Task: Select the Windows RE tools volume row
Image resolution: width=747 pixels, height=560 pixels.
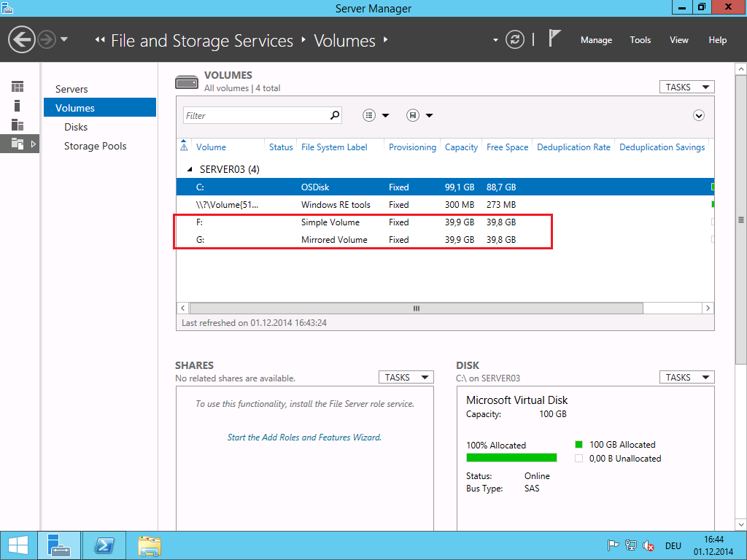Action: (445, 204)
